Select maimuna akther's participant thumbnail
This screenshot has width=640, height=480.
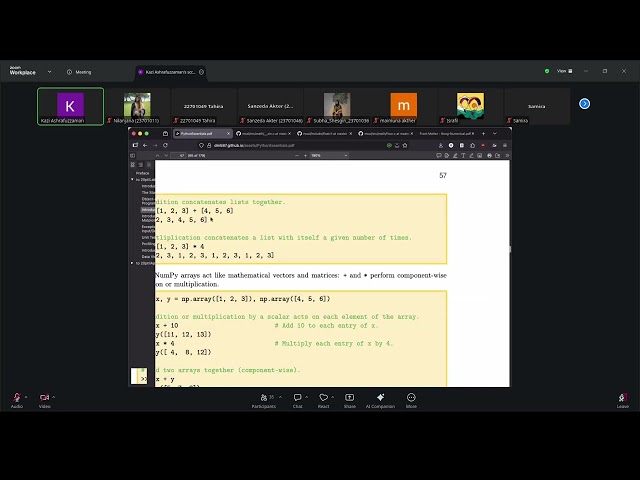coord(404,106)
